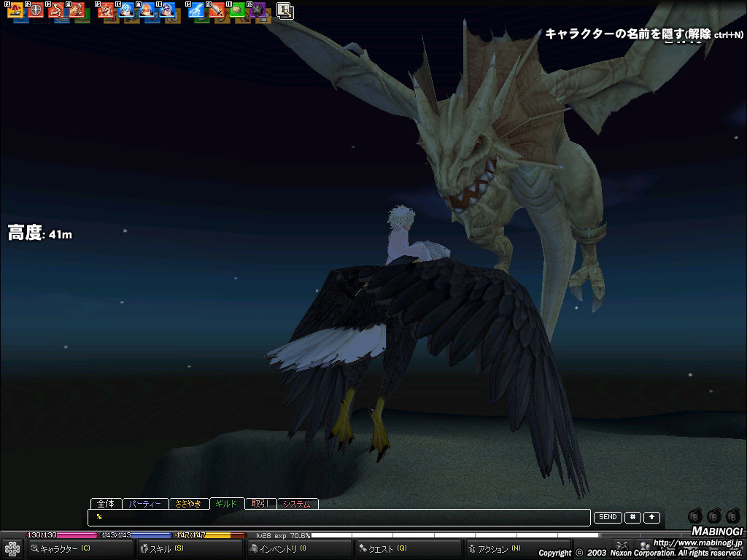Open the クエスト (Q) window
The image size is (747, 560).
point(409,549)
